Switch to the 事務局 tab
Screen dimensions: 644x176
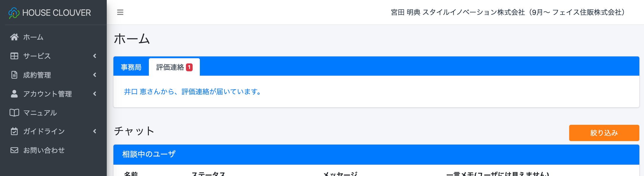click(x=131, y=67)
